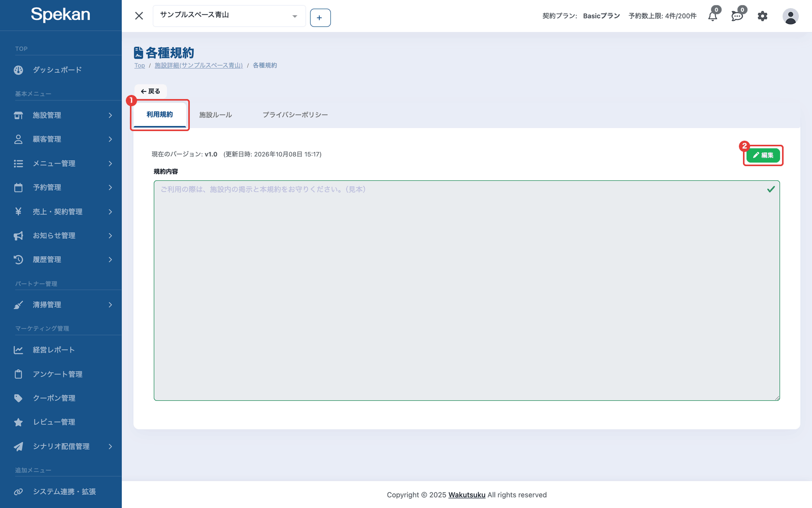The height and width of the screenshot is (508, 812).
Task: Click the お知らせ管理 megaphone icon
Action: tap(18, 236)
